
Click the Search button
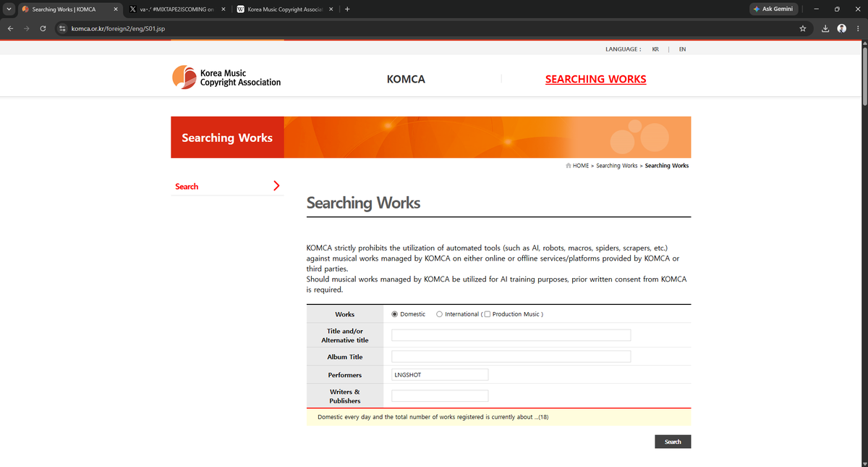[x=673, y=442]
